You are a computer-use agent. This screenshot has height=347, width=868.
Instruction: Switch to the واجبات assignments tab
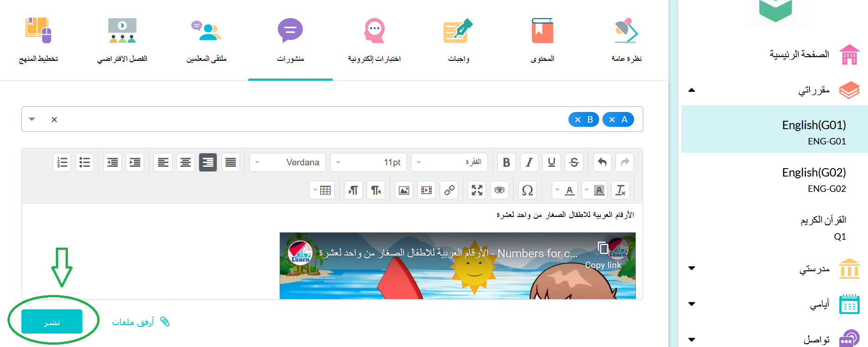click(458, 39)
